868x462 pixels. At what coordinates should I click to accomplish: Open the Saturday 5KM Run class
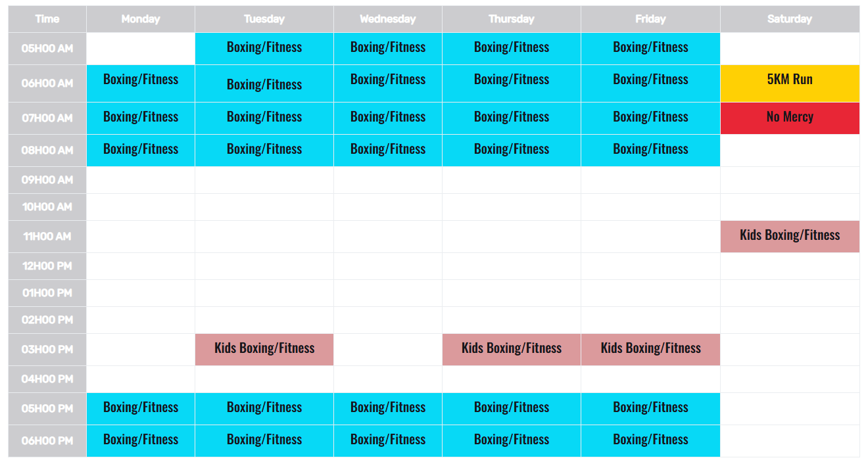click(789, 80)
